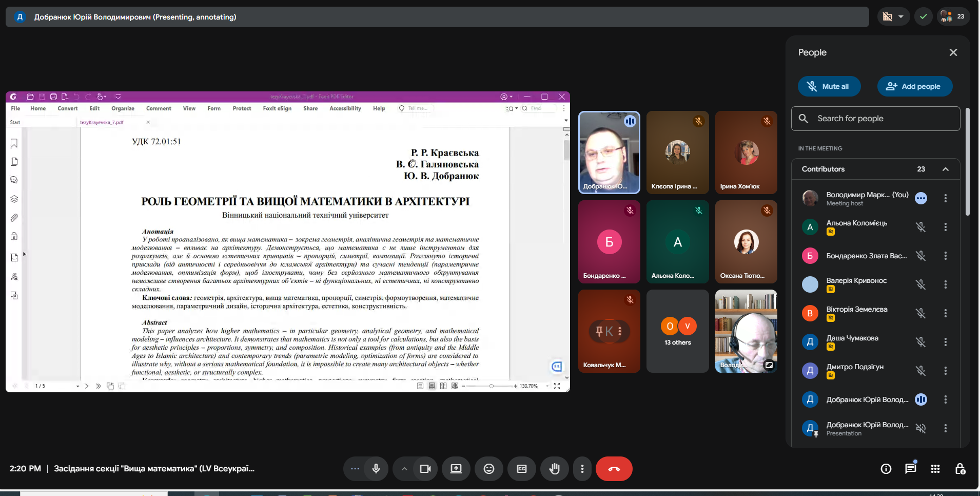Open the host controls lock icon
The width and height of the screenshot is (980, 496).
tap(960, 469)
